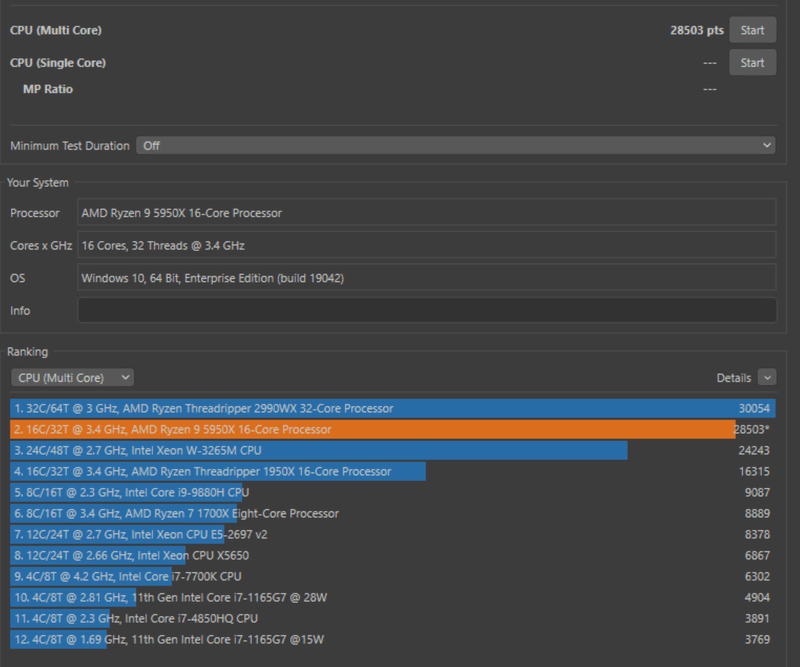The width and height of the screenshot is (800, 667).
Task: Select the highlighted Ryzen 9 5950X ranking row
Action: pos(393,429)
